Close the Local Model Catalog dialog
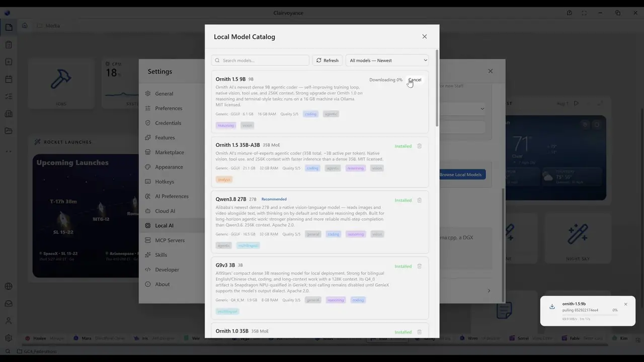 pos(424,37)
